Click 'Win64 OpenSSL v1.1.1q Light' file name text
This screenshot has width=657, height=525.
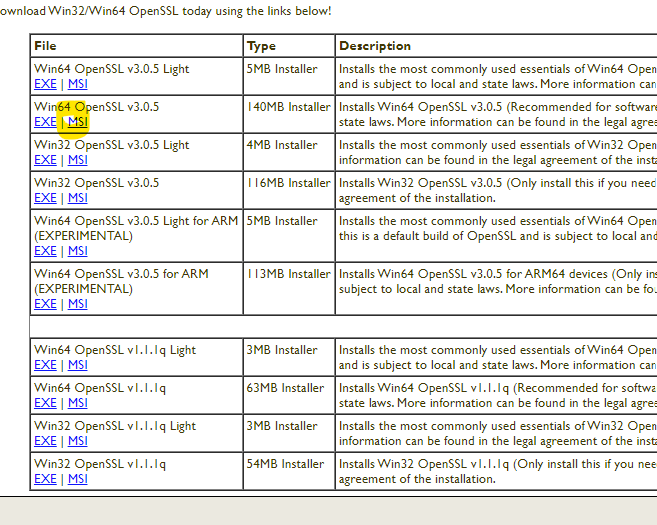click(115, 350)
